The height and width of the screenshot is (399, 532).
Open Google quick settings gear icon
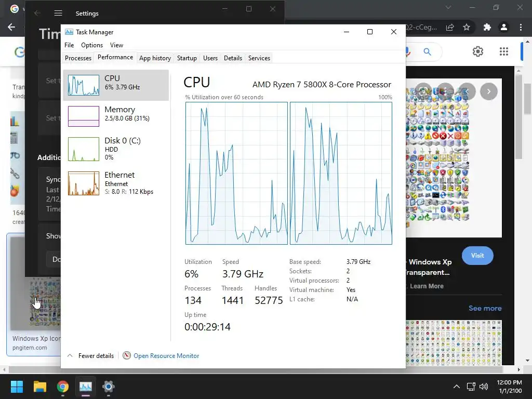click(x=478, y=51)
